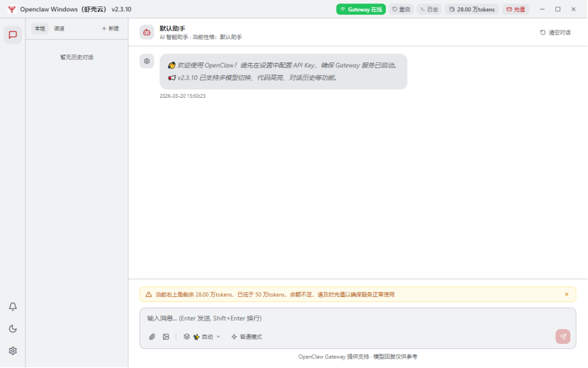
Task: Minimize the Openclaw window
Action: coord(542,9)
